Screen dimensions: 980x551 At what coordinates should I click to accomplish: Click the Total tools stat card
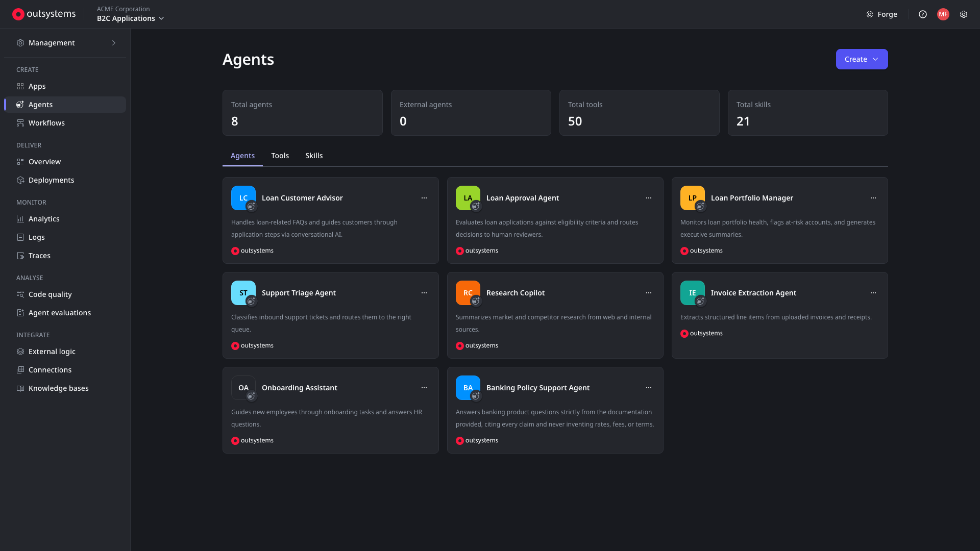pos(639,113)
